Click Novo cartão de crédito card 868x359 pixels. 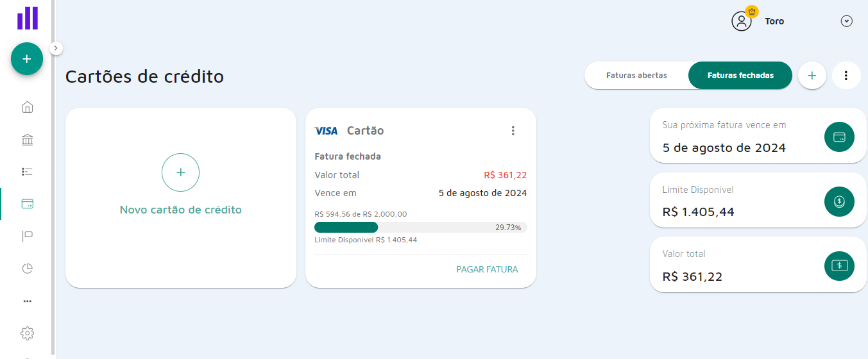click(181, 197)
